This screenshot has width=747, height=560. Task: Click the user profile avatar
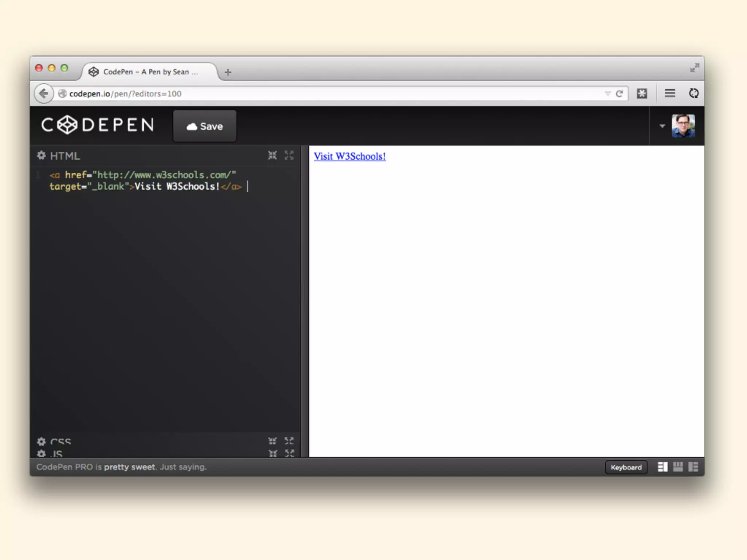[x=683, y=126]
